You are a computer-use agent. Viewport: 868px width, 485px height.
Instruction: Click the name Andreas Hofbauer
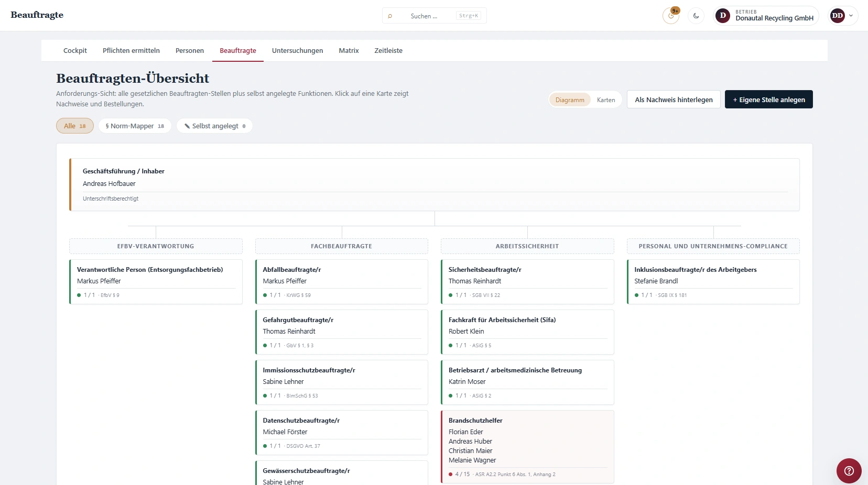pos(109,184)
